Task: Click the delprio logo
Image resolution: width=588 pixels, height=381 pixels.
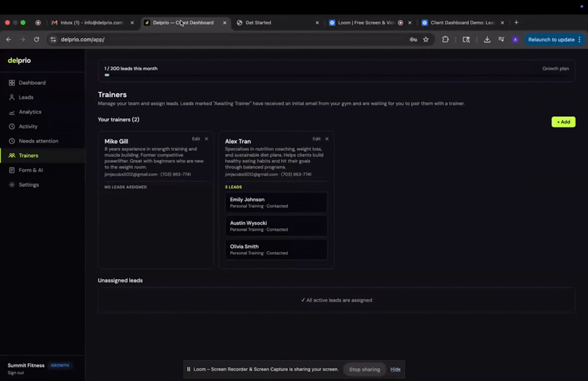Action: 19,60
